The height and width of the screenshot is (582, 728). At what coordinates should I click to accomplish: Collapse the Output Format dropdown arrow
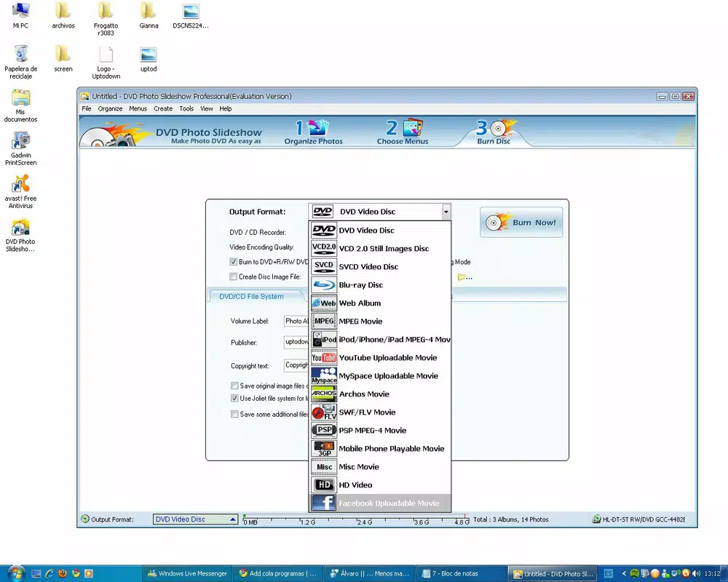tap(446, 212)
